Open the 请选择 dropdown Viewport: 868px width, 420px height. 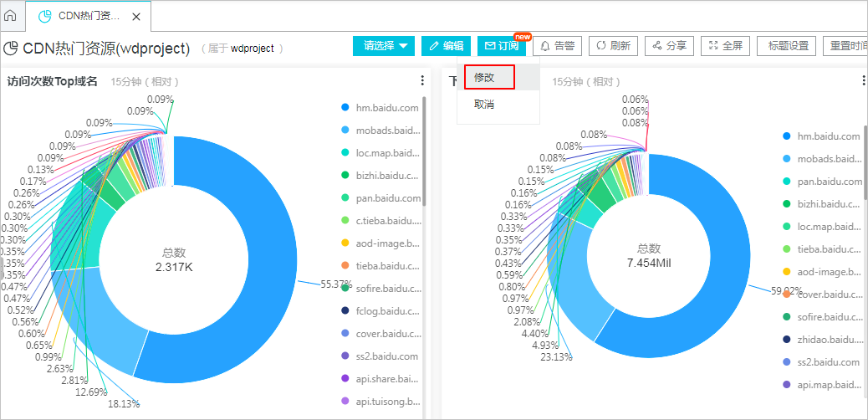click(384, 46)
